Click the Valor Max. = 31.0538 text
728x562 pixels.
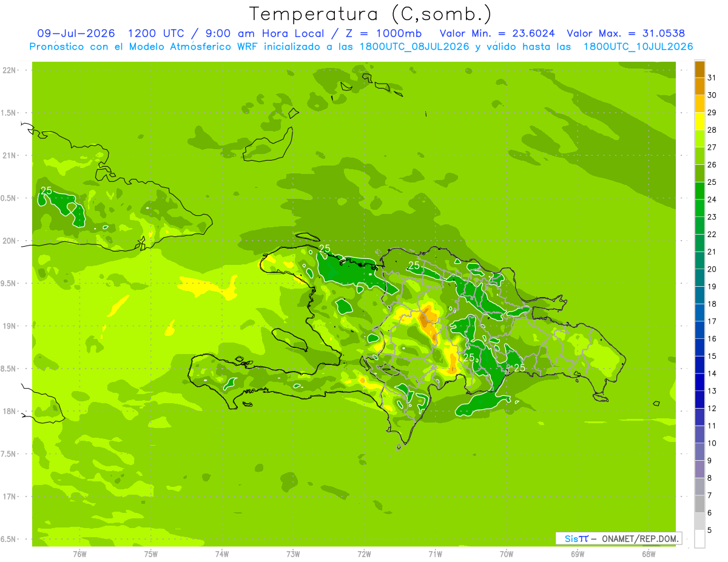click(625, 33)
